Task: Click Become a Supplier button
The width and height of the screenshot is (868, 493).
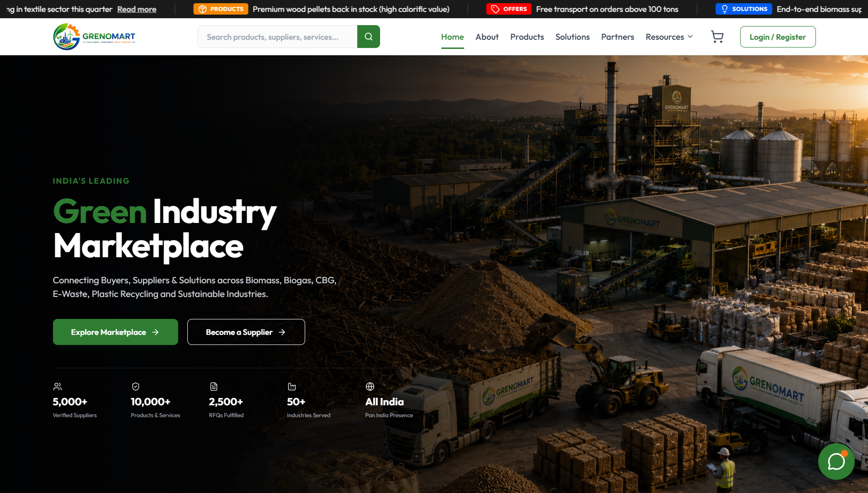Action: [x=246, y=332]
